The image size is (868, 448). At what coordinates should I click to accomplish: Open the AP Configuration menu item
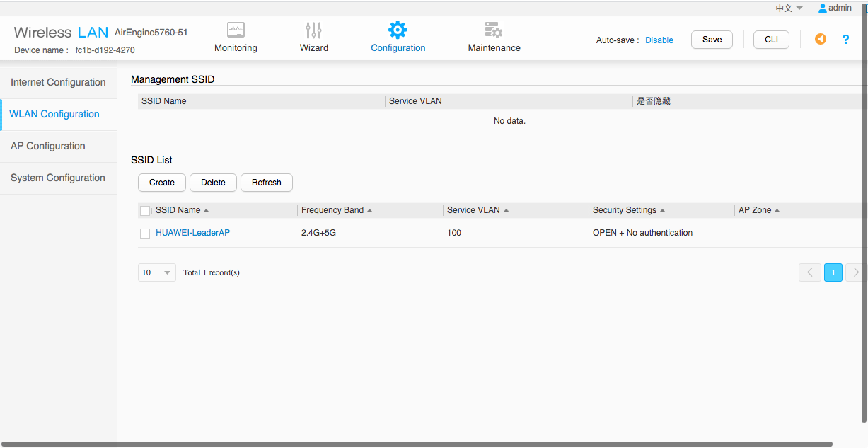pyautogui.click(x=48, y=147)
